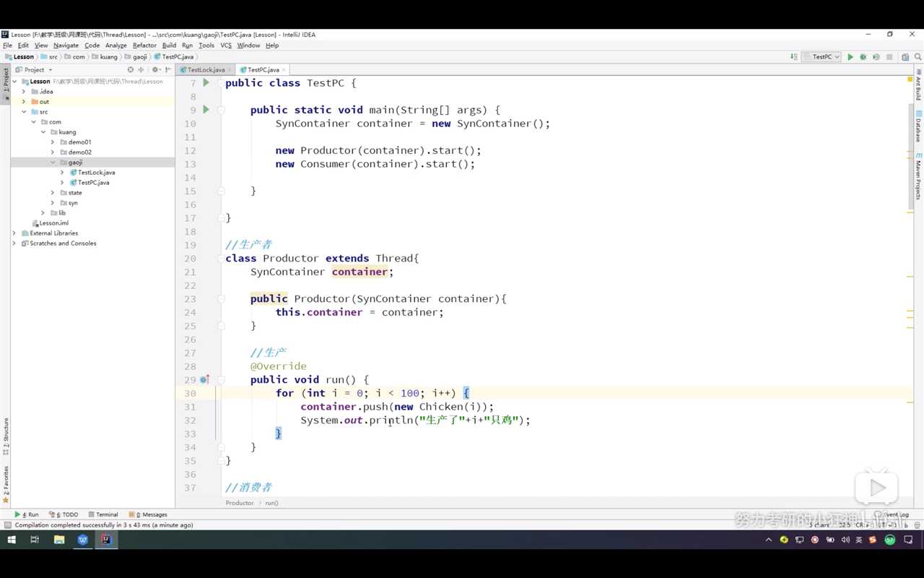
Task: Open the VCS menu
Action: coord(226,45)
